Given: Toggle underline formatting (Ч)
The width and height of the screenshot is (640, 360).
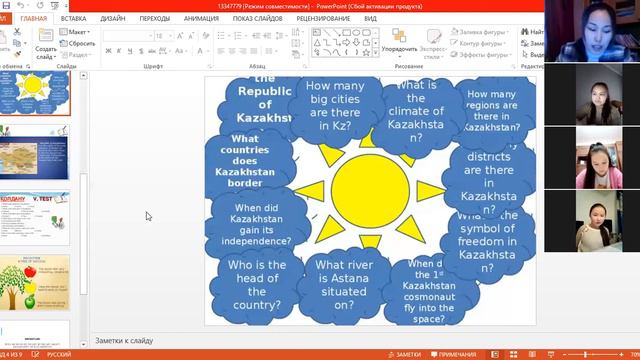Looking at the screenshot, I should (130, 51).
